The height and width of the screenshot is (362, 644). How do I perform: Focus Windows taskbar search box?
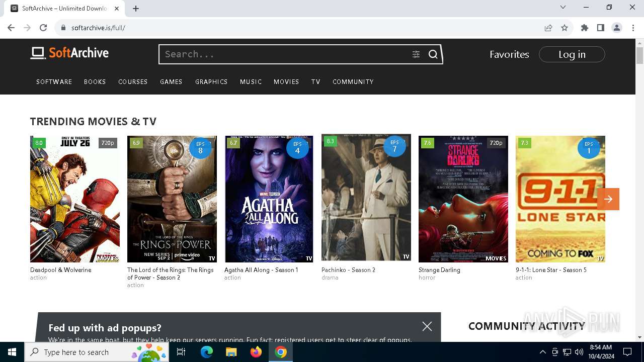96,352
